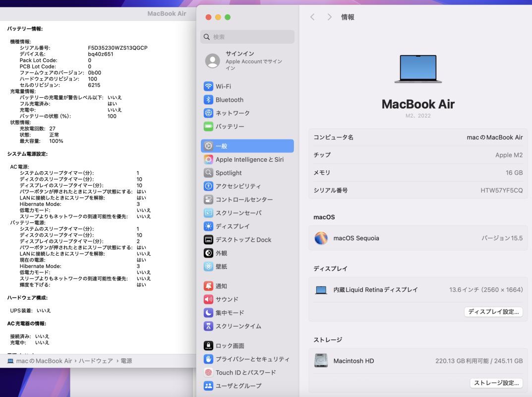Click ハードウェア構成 heading

(x=27, y=298)
